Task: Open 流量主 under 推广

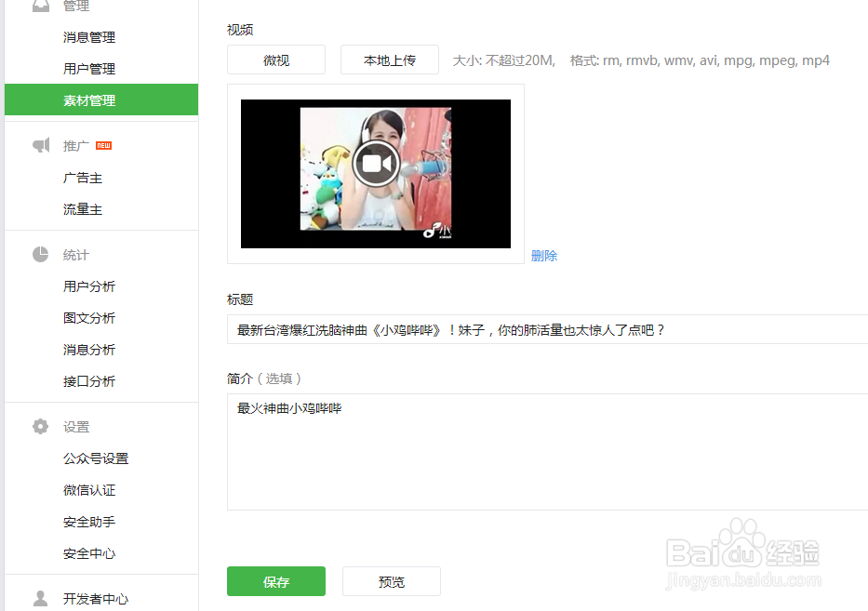Action: click(86, 209)
